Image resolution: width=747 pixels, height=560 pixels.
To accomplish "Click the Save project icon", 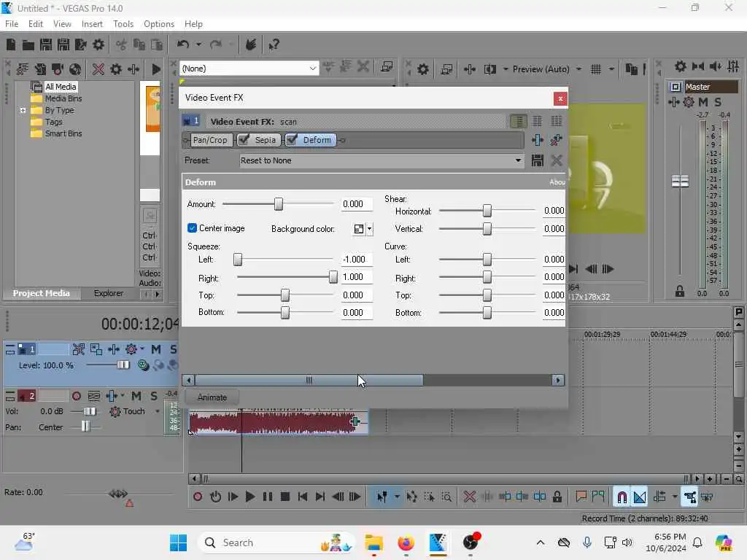I will (x=46, y=44).
